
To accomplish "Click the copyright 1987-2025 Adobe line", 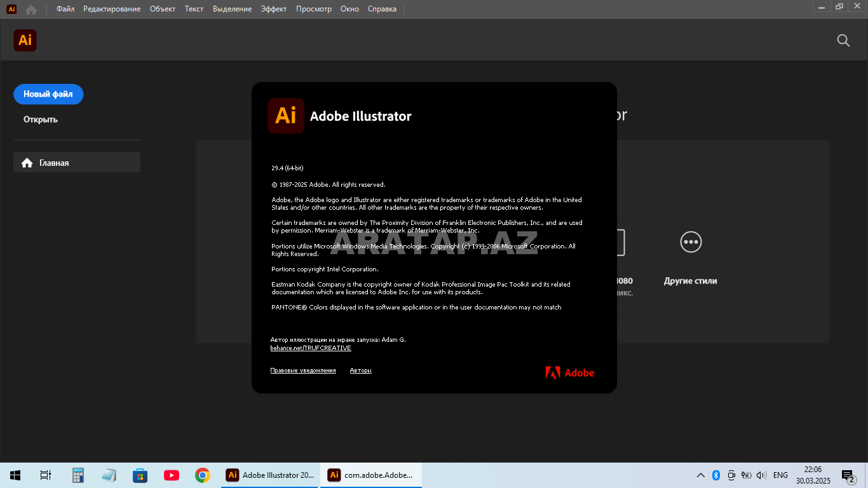I will pos(329,185).
